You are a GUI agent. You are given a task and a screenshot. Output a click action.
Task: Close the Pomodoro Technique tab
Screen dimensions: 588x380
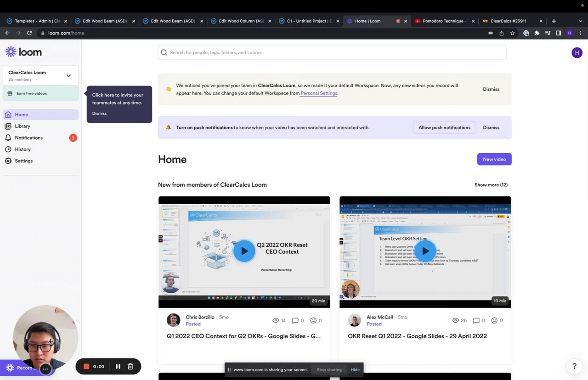[x=473, y=21]
